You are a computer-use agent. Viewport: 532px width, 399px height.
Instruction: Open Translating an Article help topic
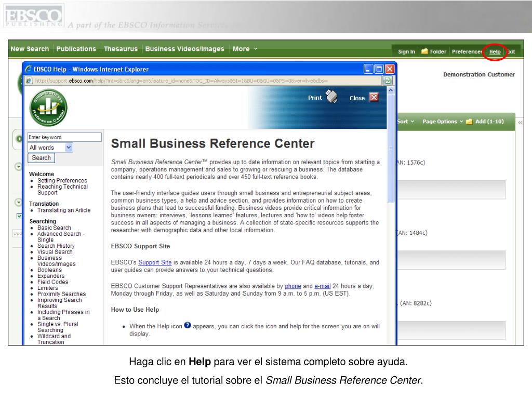[x=64, y=210]
